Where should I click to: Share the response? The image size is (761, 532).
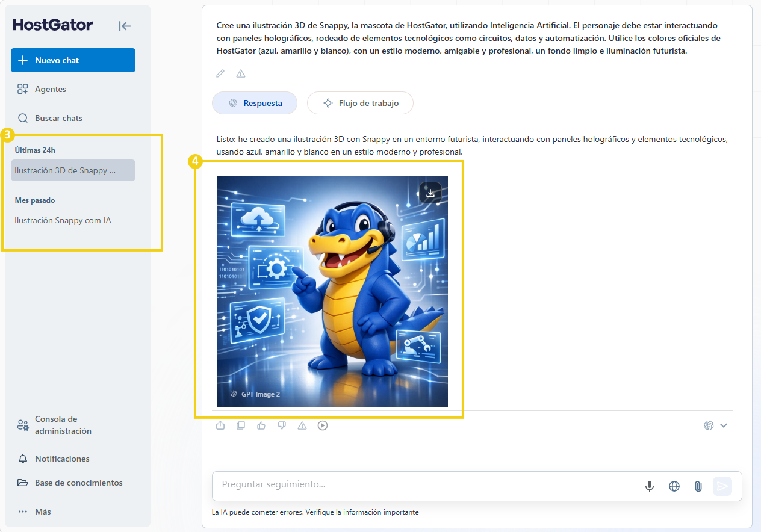pyautogui.click(x=220, y=425)
